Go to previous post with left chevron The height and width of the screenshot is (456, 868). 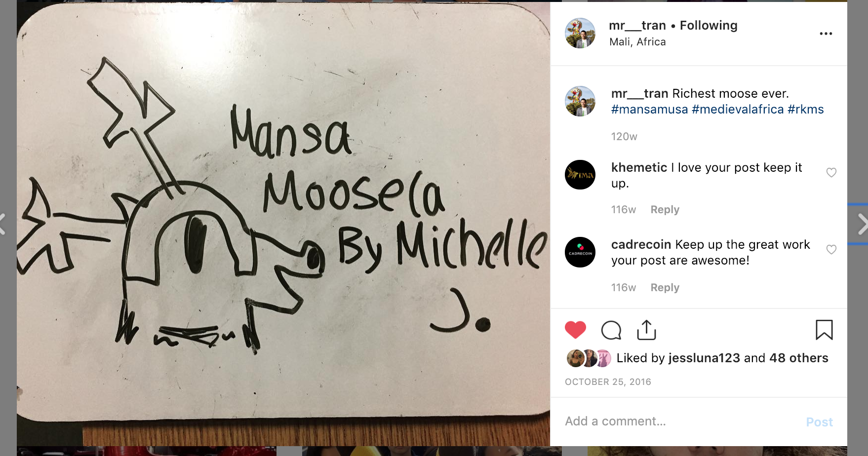pos(3,224)
